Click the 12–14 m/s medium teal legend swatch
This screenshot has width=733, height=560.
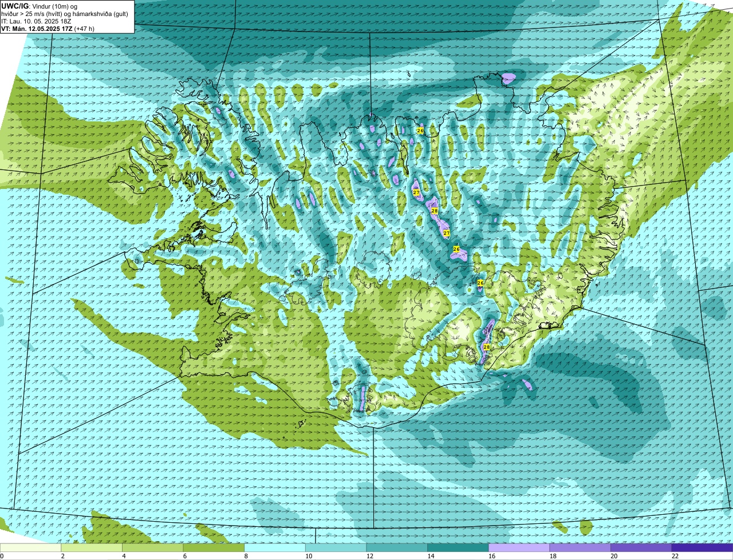397,547
